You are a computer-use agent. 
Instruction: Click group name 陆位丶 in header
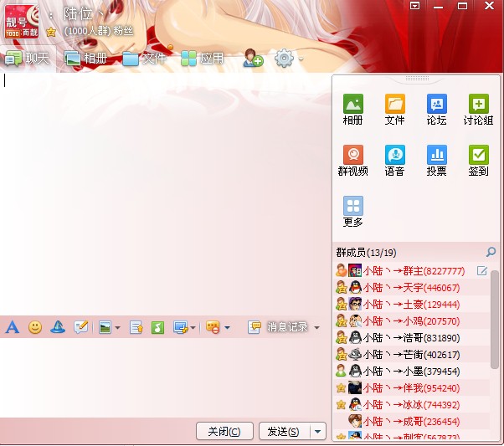coord(84,14)
